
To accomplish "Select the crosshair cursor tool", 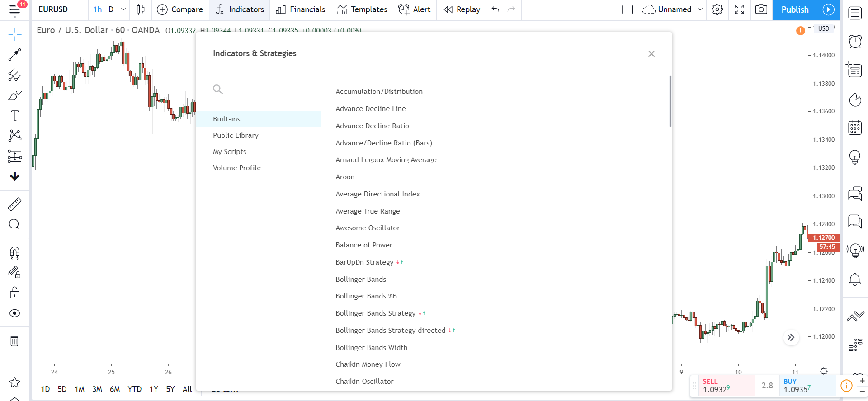I will click(14, 34).
